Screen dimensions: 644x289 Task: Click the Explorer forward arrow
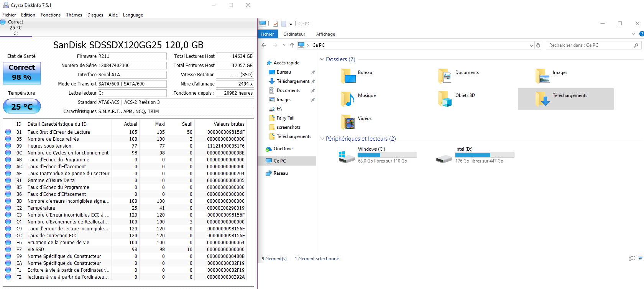click(275, 45)
